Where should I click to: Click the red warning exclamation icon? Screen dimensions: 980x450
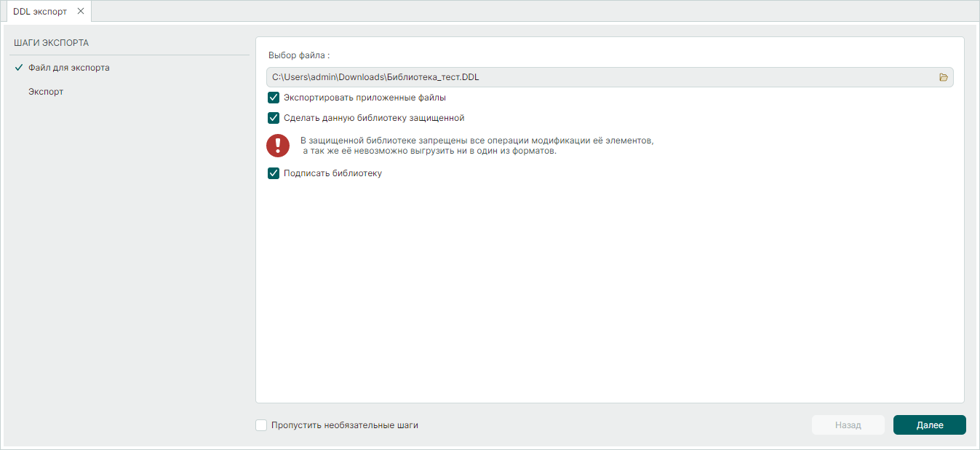pos(278,146)
